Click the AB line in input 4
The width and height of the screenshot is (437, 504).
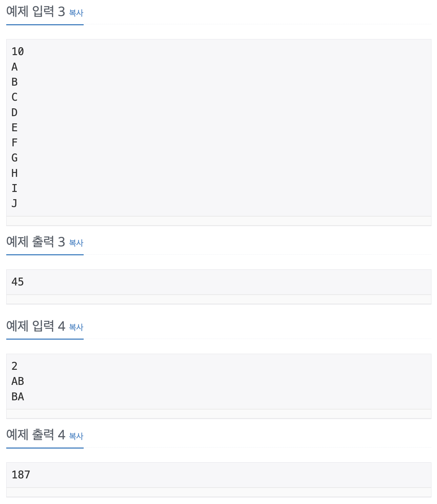click(x=18, y=381)
